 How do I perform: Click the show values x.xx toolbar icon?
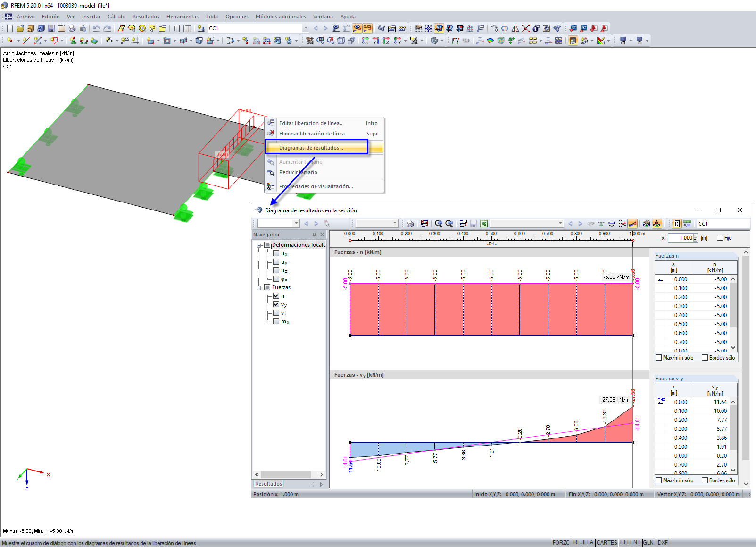tap(367, 28)
